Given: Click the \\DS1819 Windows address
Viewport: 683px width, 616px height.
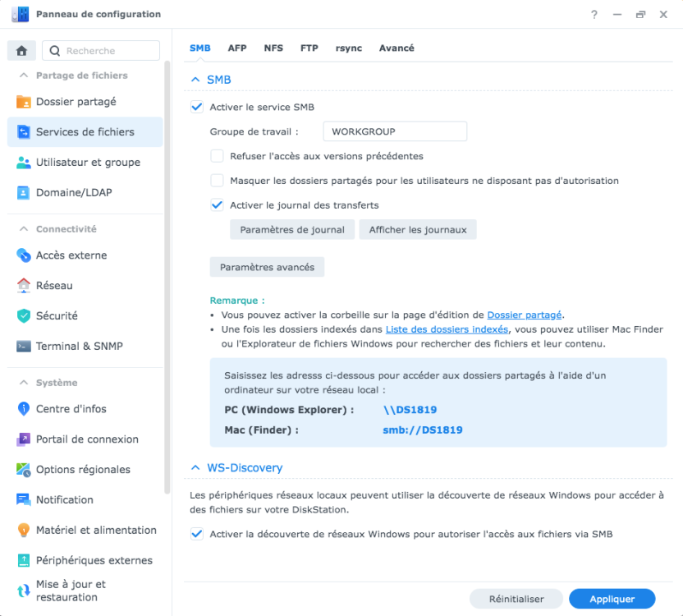Looking at the screenshot, I should point(410,410).
